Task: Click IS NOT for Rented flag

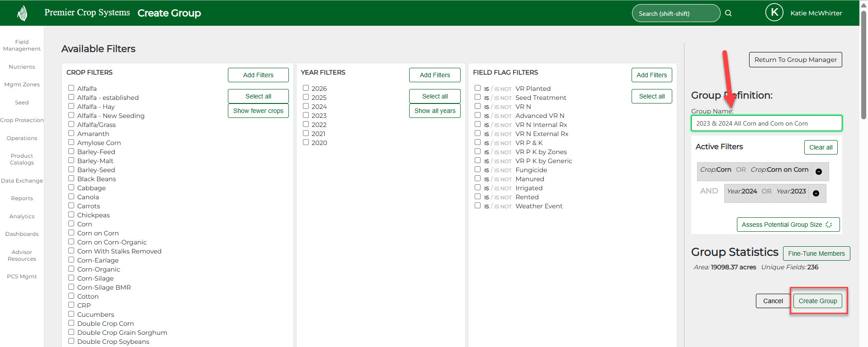Action: 503,197
